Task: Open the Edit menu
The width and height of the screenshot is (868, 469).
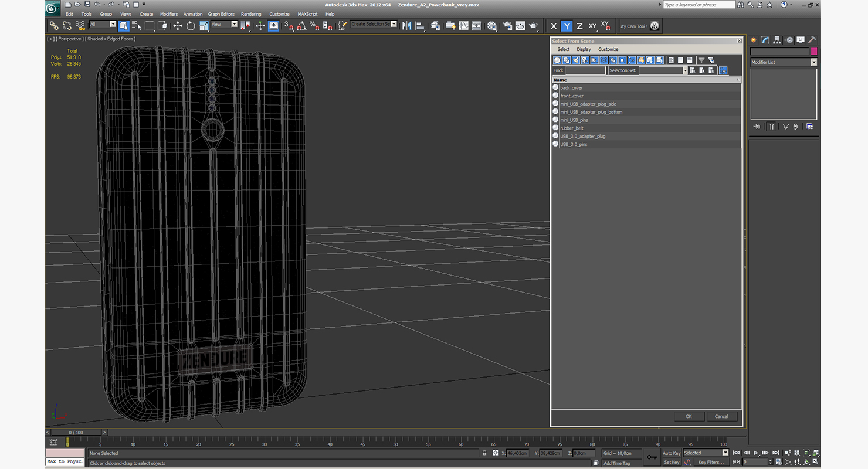Action: point(69,14)
